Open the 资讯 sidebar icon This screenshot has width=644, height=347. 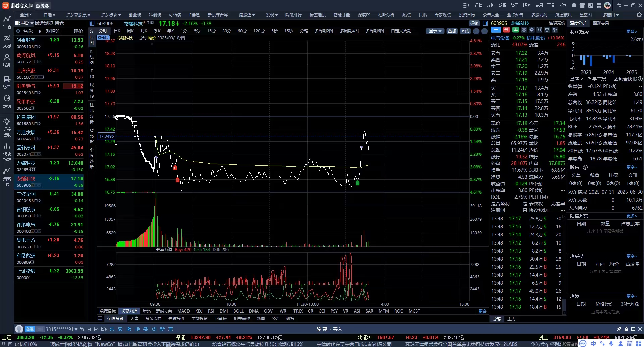tap(7, 82)
